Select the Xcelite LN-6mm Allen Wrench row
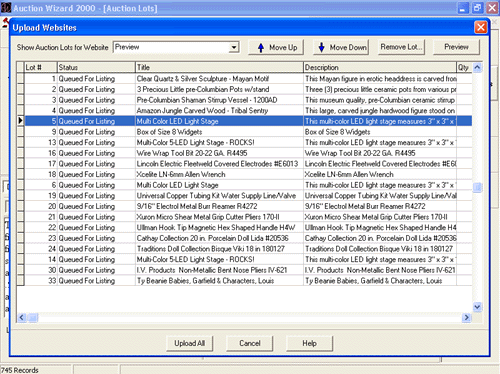 click(x=248, y=174)
